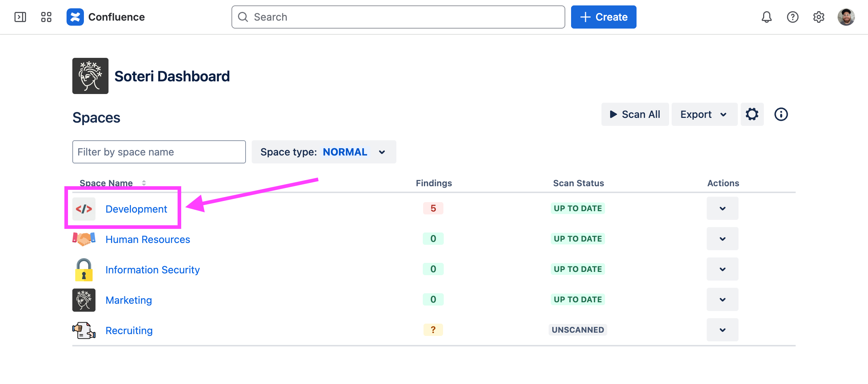Open the user profile avatar
Viewport: 868px width, 384px height.
(x=846, y=17)
